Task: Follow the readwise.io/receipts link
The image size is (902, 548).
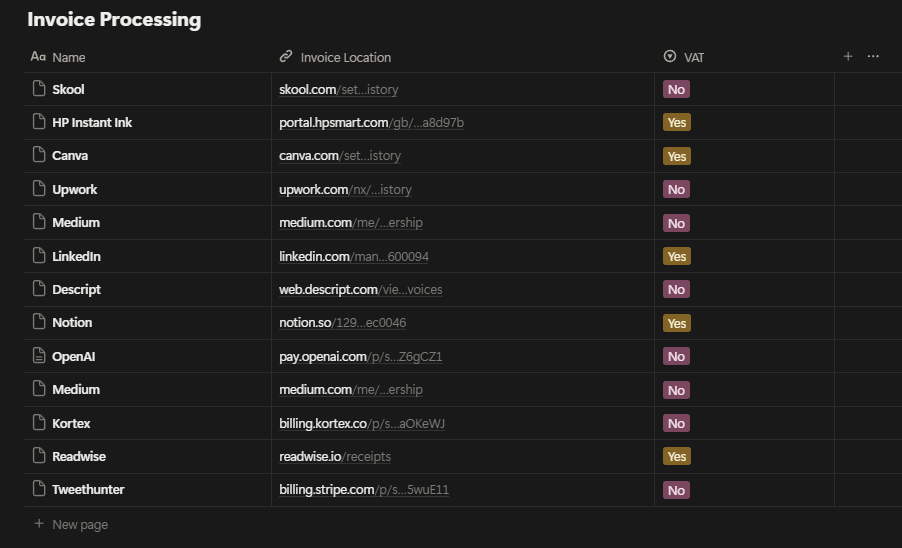Action: [x=335, y=457]
